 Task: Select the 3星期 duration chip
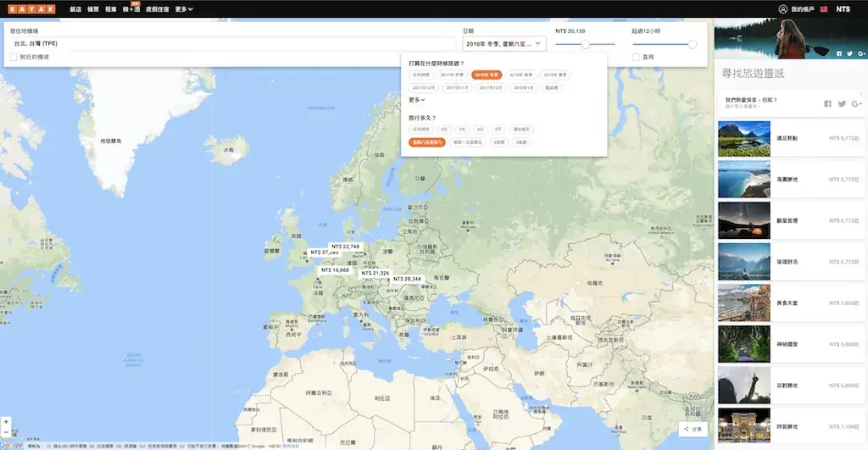click(x=521, y=142)
